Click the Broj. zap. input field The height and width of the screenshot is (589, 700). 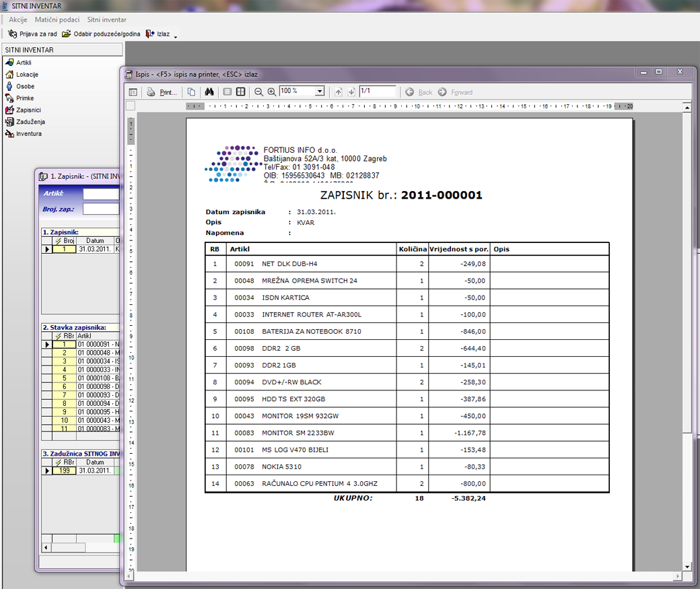[102, 209]
